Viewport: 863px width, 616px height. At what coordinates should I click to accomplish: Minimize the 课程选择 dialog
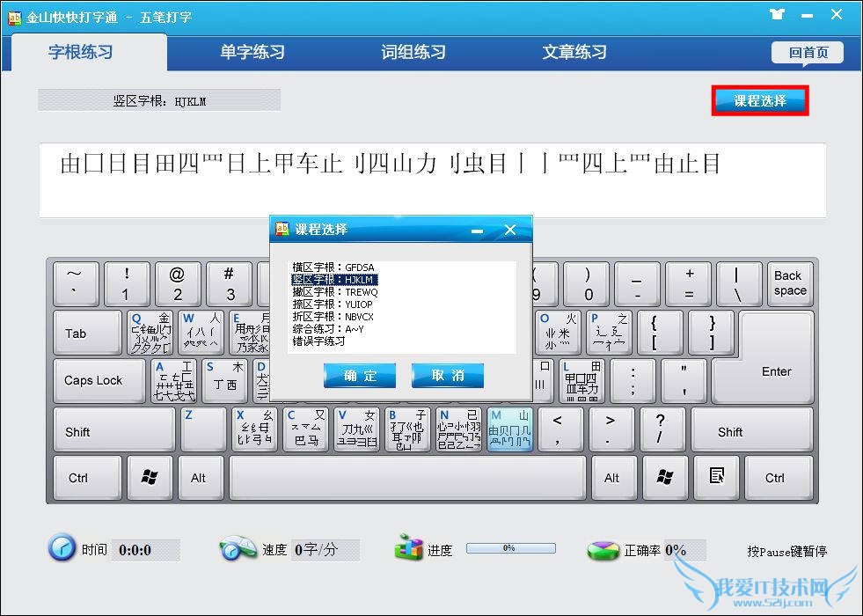[477, 230]
